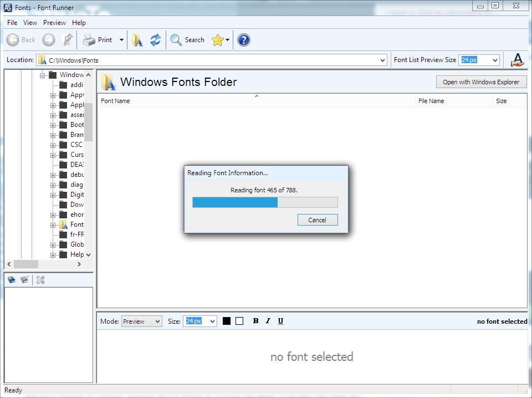Click the yellow star favorites icon

[x=217, y=40]
